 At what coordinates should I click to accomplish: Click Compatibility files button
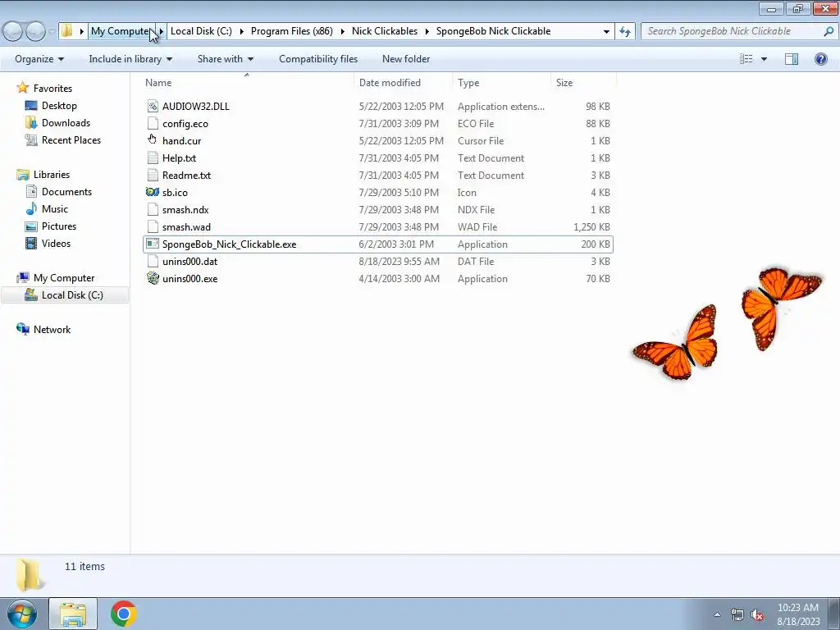318,59
